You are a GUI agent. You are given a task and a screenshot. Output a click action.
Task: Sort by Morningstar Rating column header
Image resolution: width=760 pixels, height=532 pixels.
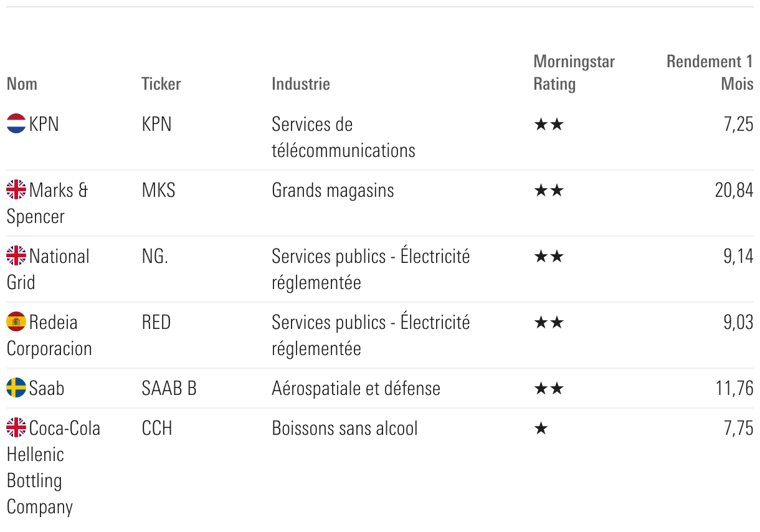click(573, 72)
